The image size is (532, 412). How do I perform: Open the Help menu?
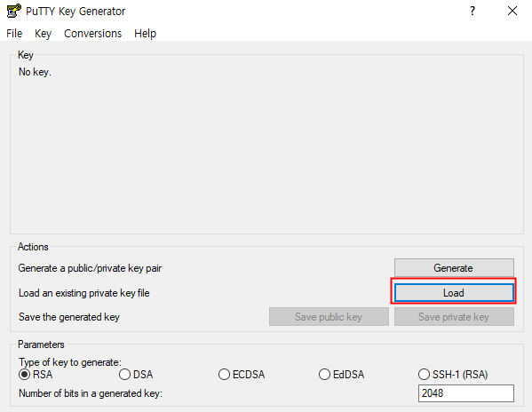click(146, 34)
